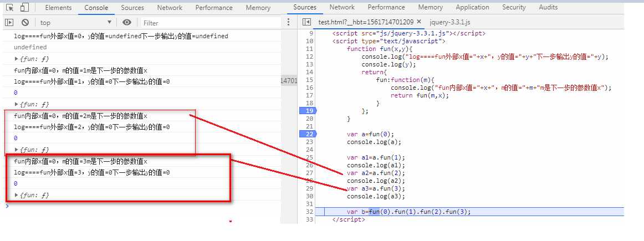This screenshot has width=644, height=241.
Task: Toggle a breakpoint on line 17
Action: 310,95
